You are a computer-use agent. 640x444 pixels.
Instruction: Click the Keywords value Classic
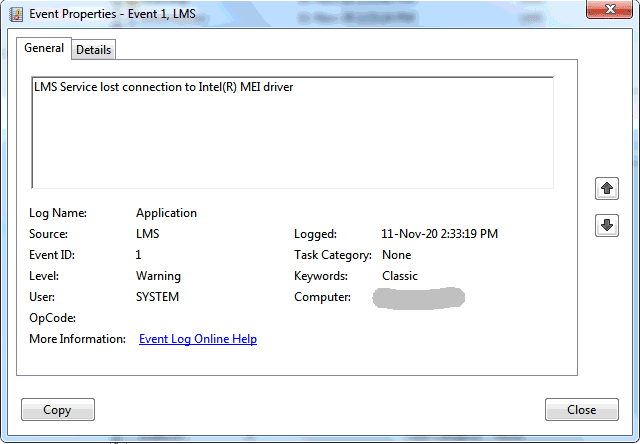[400, 276]
